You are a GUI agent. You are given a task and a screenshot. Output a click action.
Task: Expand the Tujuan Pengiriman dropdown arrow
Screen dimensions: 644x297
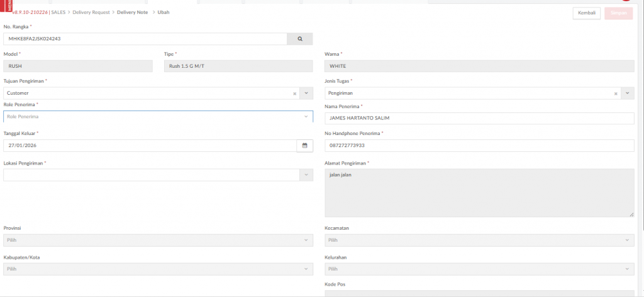pos(306,94)
